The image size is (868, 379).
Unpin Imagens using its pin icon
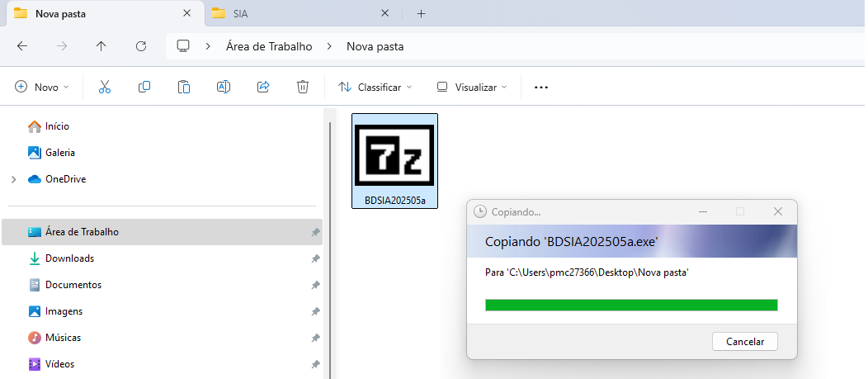315,312
